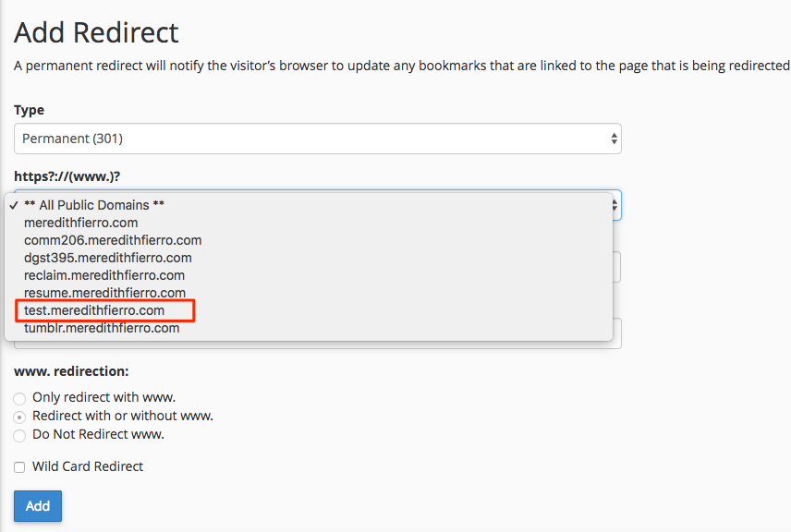The height and width of the screenshot is (532, 791).
Task: Select Redirect with or without www. radio
Action: coord(19,417)
